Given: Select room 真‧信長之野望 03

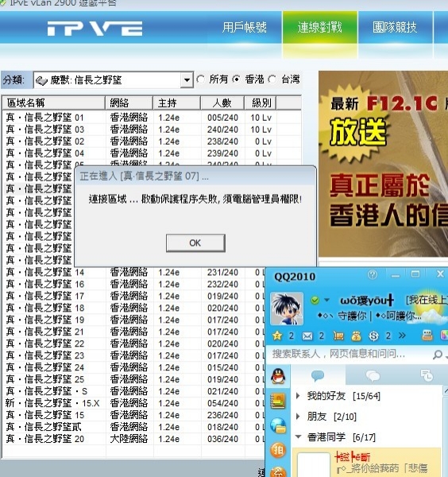Looking at the screenshot, I should [x=152, y=130].
